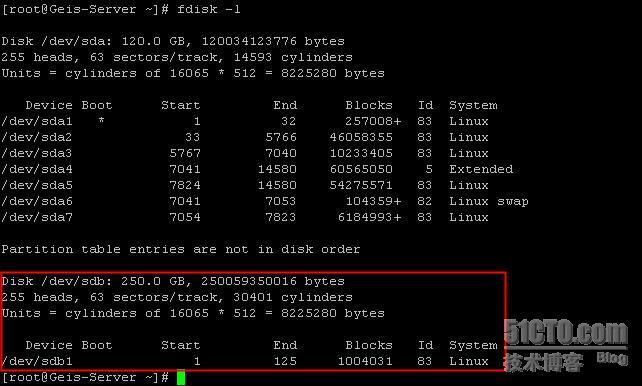
Task: Click the blocks value 54275571
Action: [361, 185]
